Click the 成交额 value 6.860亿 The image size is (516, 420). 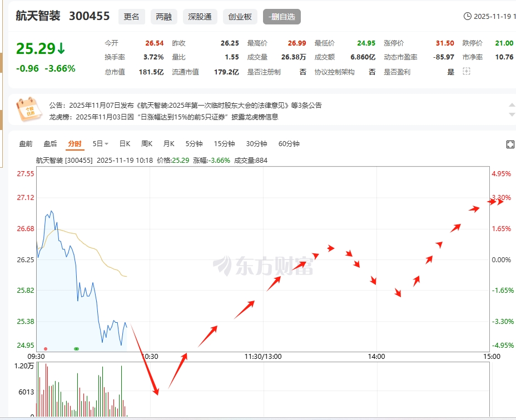(363, 57)
